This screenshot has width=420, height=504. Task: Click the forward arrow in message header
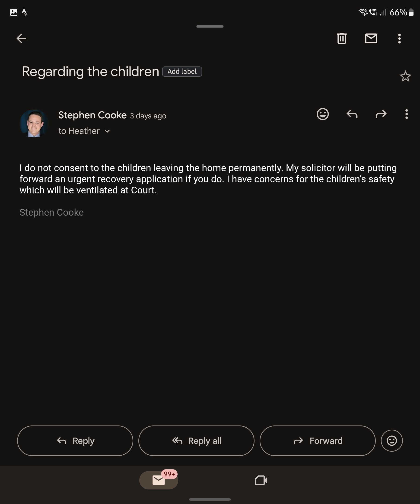coord(381,114)
